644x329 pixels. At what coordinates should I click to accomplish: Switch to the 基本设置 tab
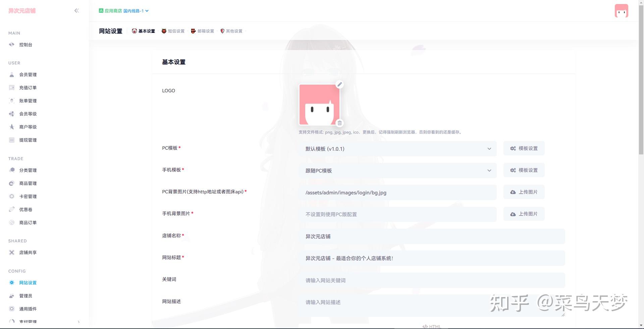pyautogui.click(x=144, y=31)
